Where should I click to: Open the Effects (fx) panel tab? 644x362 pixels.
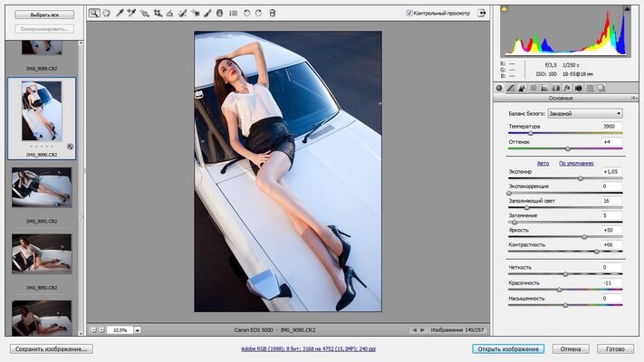566,88
